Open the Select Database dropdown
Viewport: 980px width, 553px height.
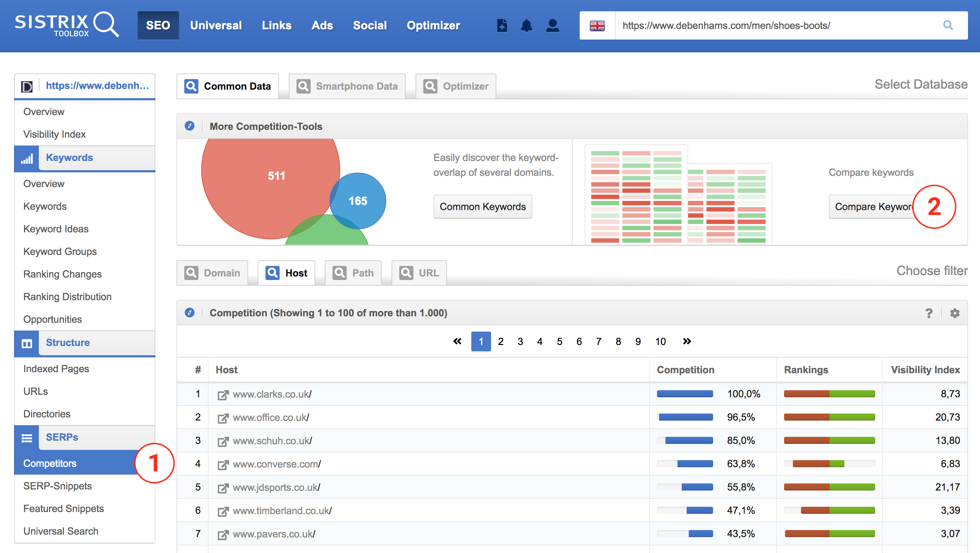tap(921, 84)
